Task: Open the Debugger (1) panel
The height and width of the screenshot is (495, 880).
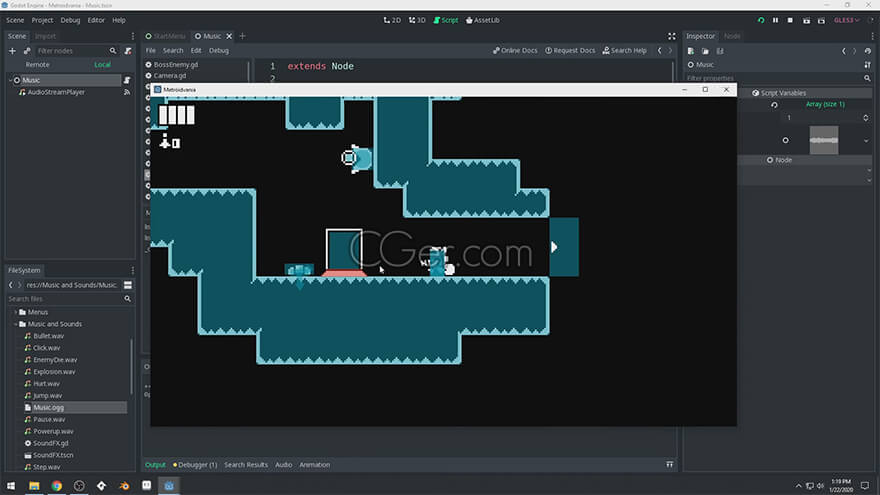Action: 195,465
